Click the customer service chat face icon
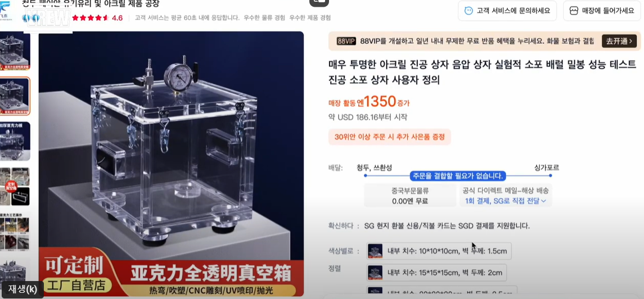 pyautogui.click(x=468, y=11)
